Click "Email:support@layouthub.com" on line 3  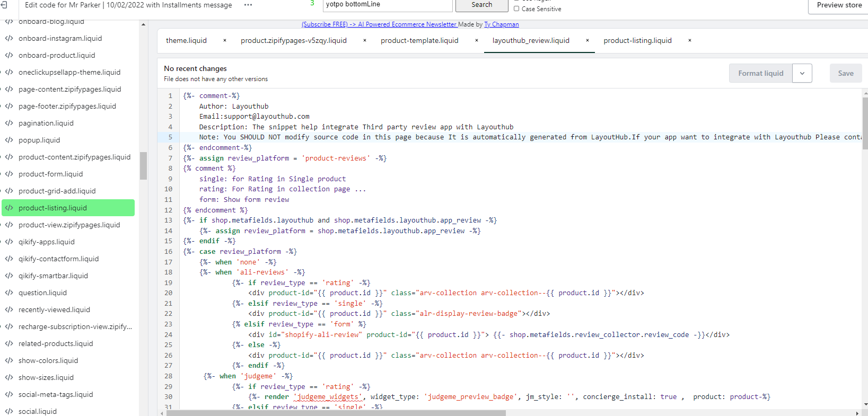(x=255, y=116)
